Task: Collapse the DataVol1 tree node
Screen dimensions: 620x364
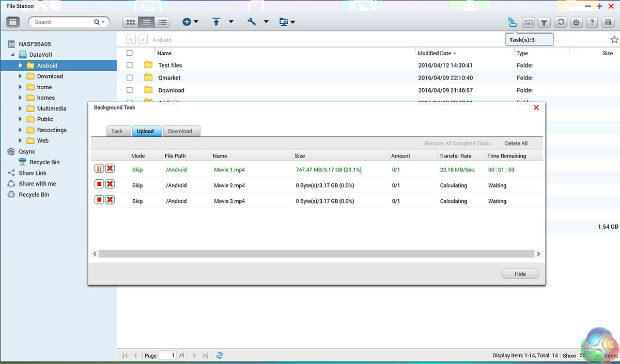Action: click(x=13, y=55)
